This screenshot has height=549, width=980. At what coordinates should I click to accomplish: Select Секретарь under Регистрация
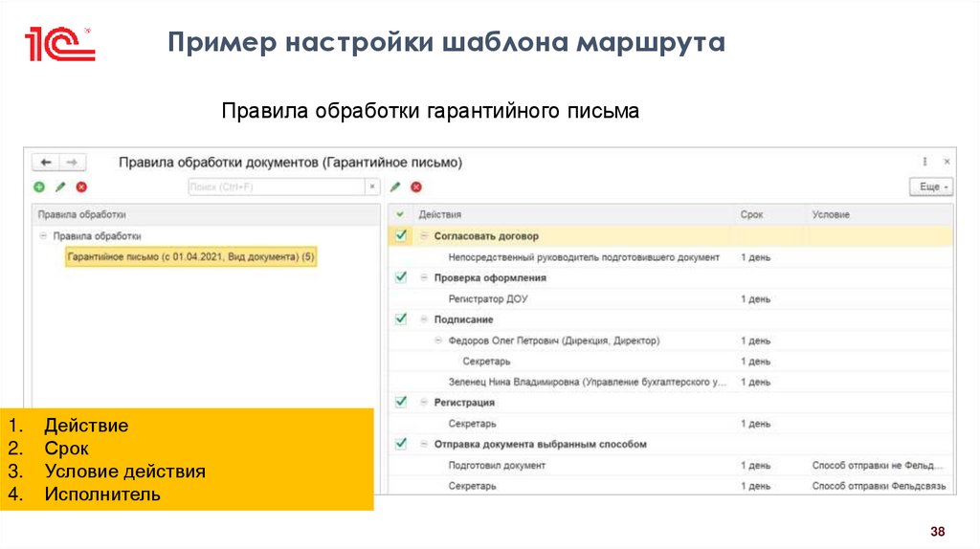[671, 424]
